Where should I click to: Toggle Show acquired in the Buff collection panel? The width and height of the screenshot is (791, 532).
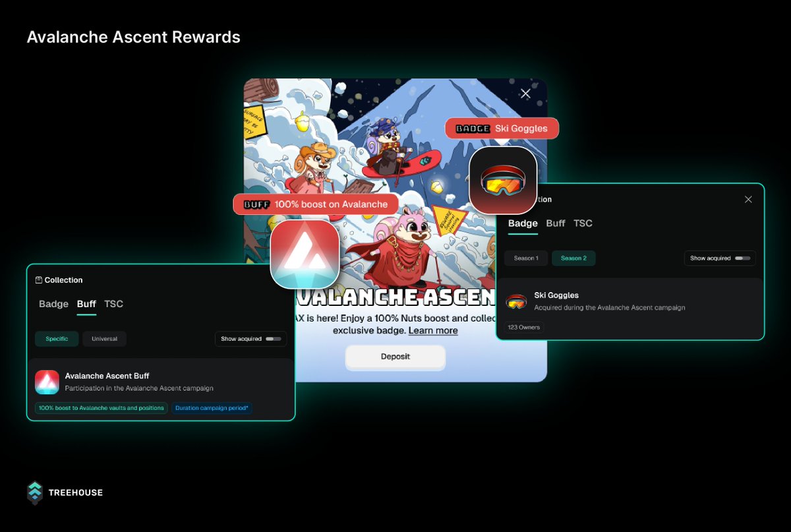click(x=273, y=339)
